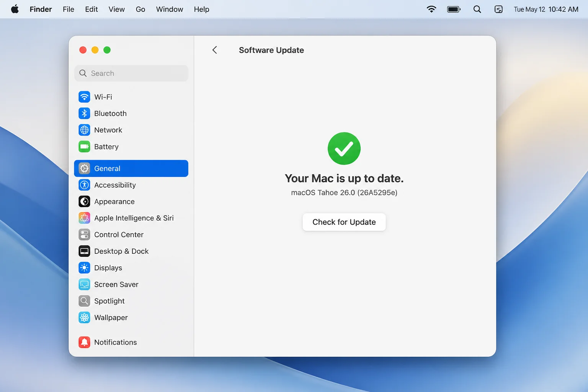
Task: Click the Wallpaper label text
Action: (111, 317)
